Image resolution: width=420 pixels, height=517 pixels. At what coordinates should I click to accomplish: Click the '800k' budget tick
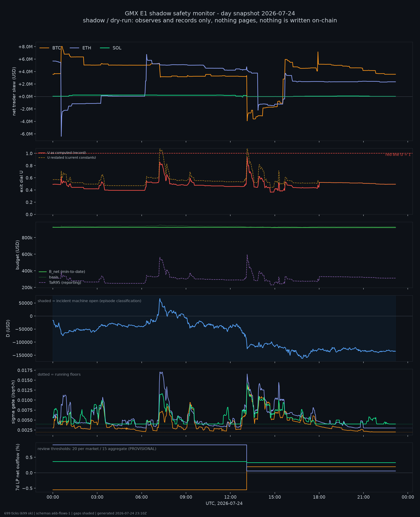point(27,238)
